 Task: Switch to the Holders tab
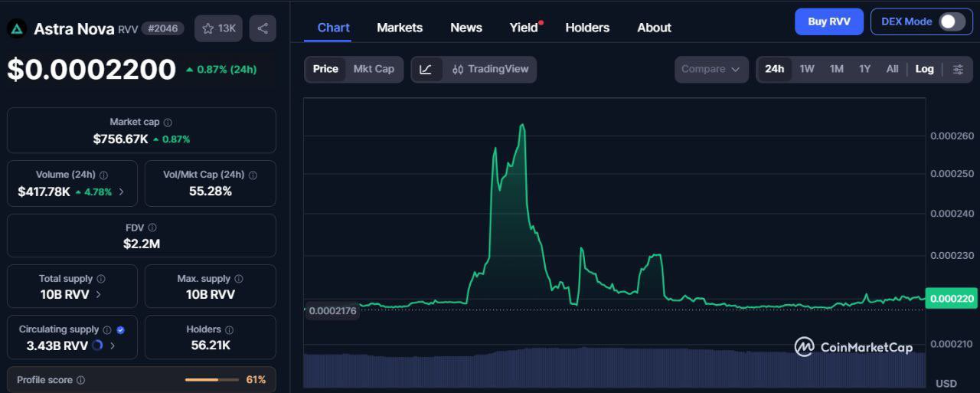[x=587, y=28]
